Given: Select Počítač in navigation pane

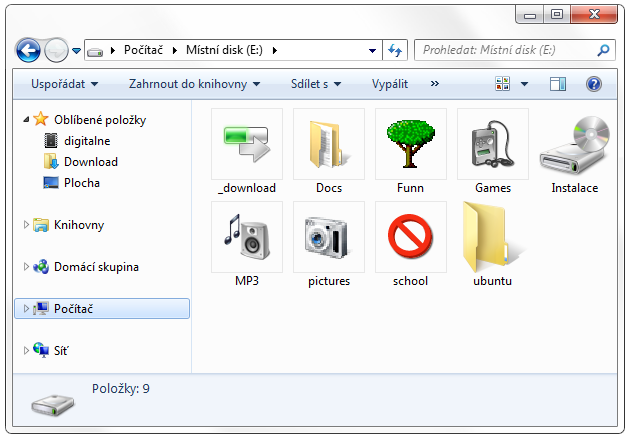Looking at the screenshot, I should pos(102,309).
